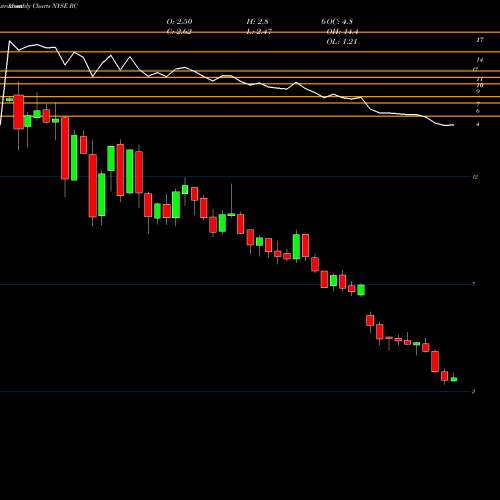Screen dimensions: 500x500
Task: Click the 'OL: 1.21' readout
Action: [342, 42]
